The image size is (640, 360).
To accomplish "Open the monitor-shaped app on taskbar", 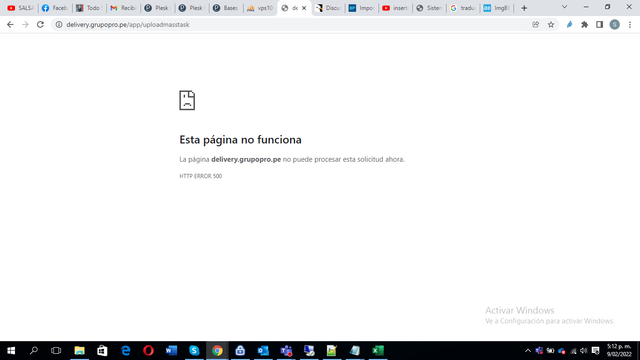I will tap(309, 350).
